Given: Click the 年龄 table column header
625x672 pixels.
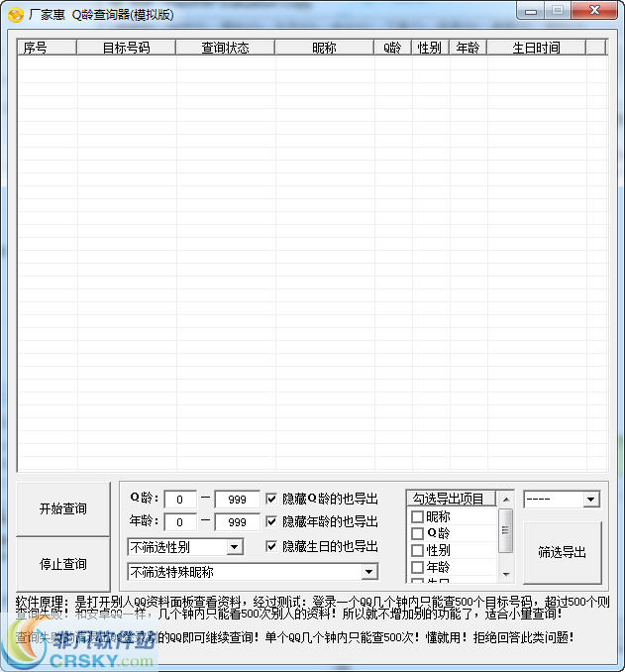Looking at the screenshot, I should [468, 48].
